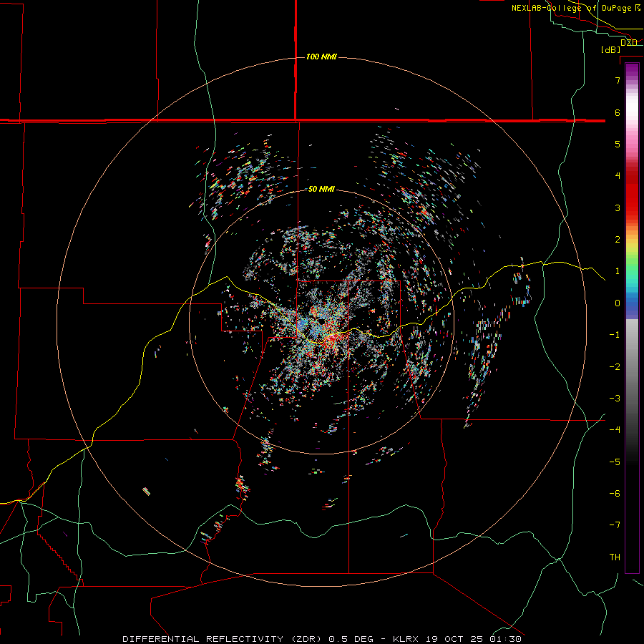Click the -6 dB tick label
Screen dimensions: 644x644
[615, 494]
